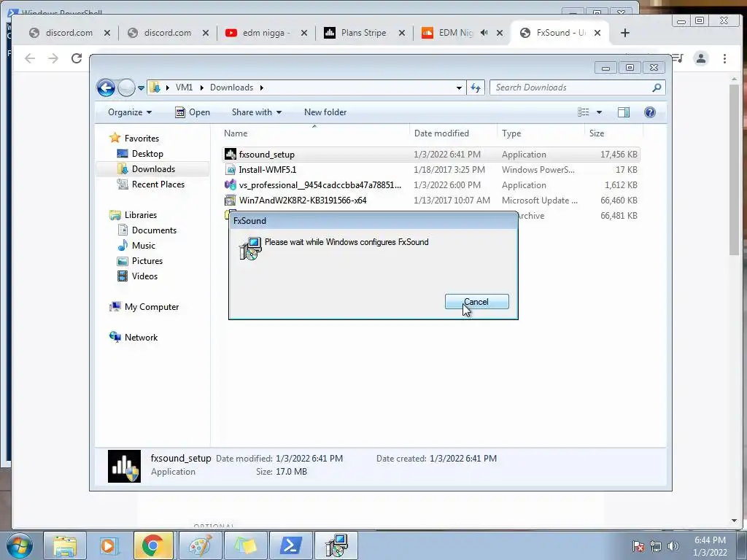Select the Install-WMF5.1 file
The image size is (747, 560).
pos(430,169)
